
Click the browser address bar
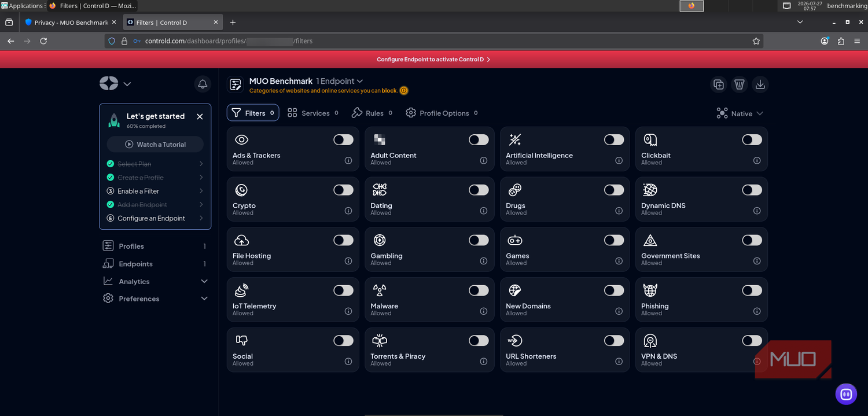434,41
